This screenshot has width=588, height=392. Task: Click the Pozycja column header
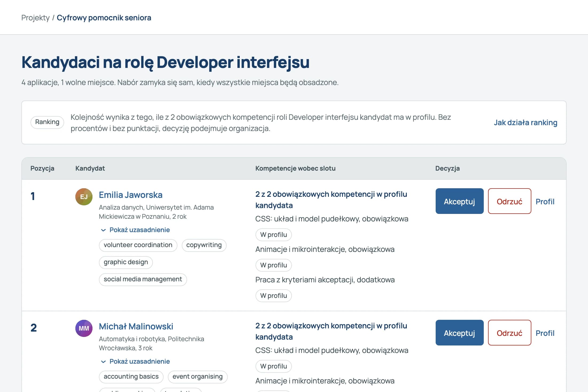(42, 168)
